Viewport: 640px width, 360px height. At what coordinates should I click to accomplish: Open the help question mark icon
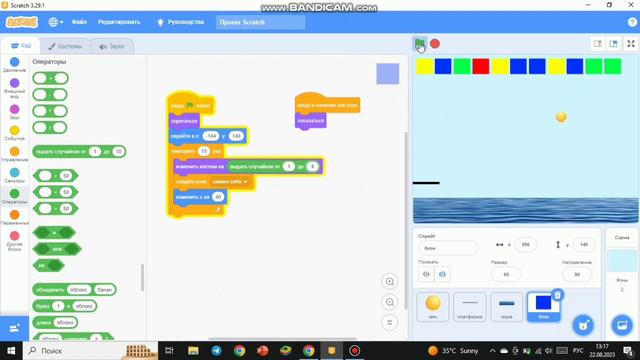click(632, 22)
